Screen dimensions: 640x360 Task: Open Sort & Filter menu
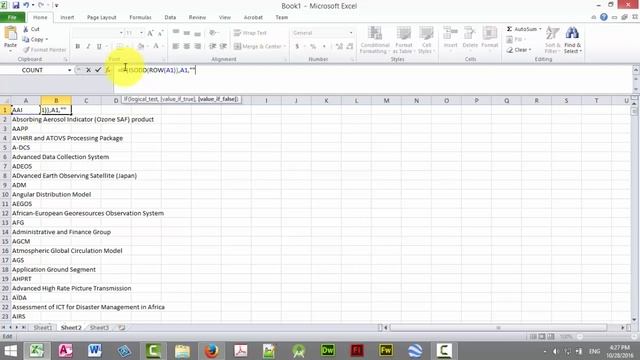click(x=552, y=40)
